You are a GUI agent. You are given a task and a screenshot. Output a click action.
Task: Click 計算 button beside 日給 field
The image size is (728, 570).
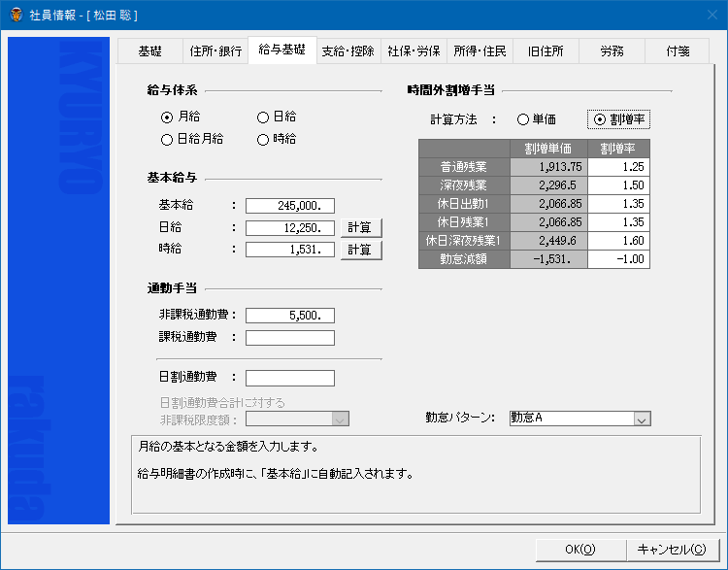pos(361,228)
